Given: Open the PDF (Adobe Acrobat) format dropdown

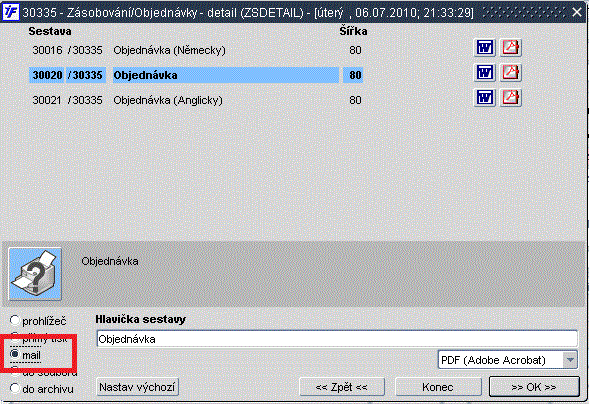Looking at the screenshot, I should 507,360.
